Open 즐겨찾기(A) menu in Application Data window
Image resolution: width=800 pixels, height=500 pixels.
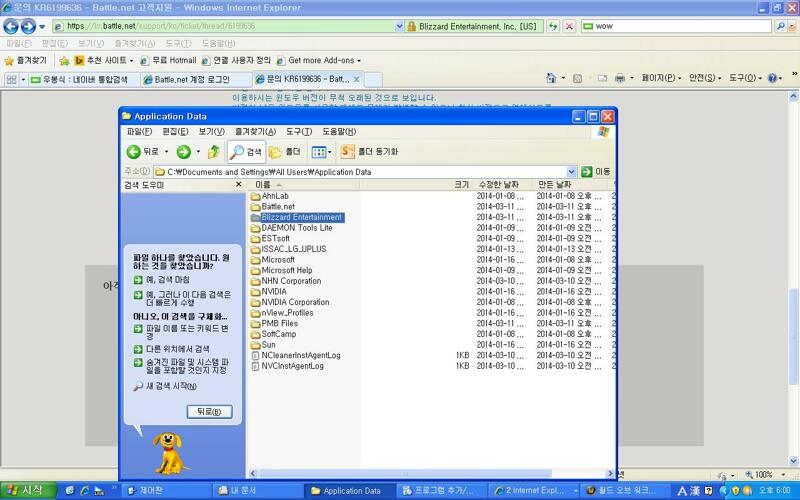pos(255,132)
